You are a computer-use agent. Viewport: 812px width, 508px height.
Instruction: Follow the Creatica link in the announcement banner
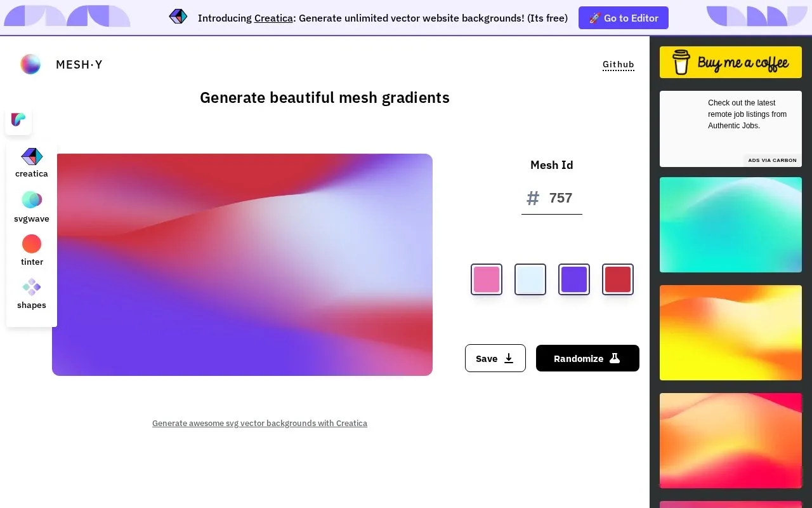click(x=273, y=18)
